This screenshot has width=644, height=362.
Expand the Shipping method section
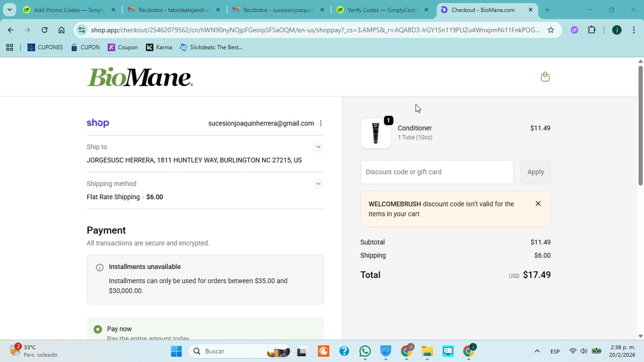pos(318,184)
